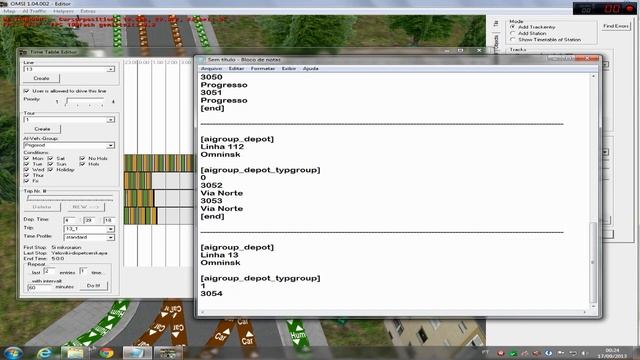Open the OMSI Editor Extras menu
This screenshot has width=640, height=360.
[88, 11]
